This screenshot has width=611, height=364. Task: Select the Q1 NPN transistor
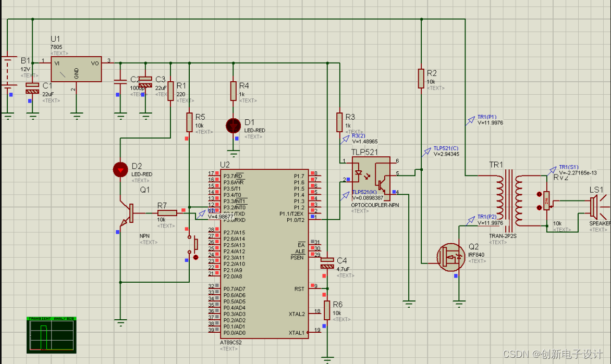pos(127,214)
